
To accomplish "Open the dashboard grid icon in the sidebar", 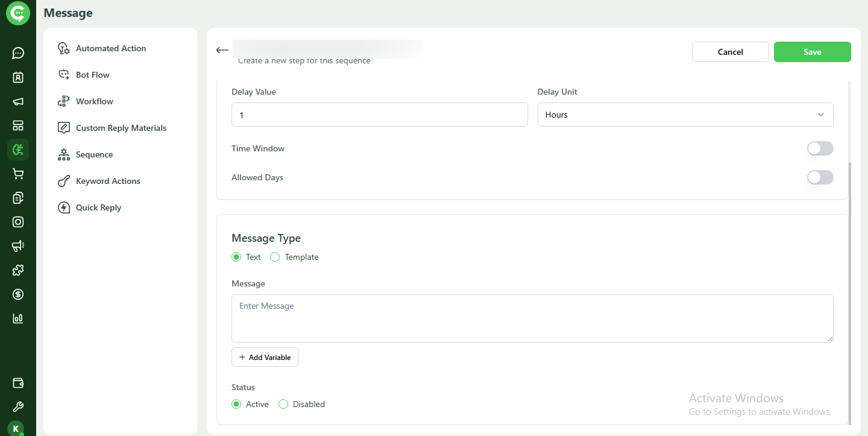I will (17, 125).
